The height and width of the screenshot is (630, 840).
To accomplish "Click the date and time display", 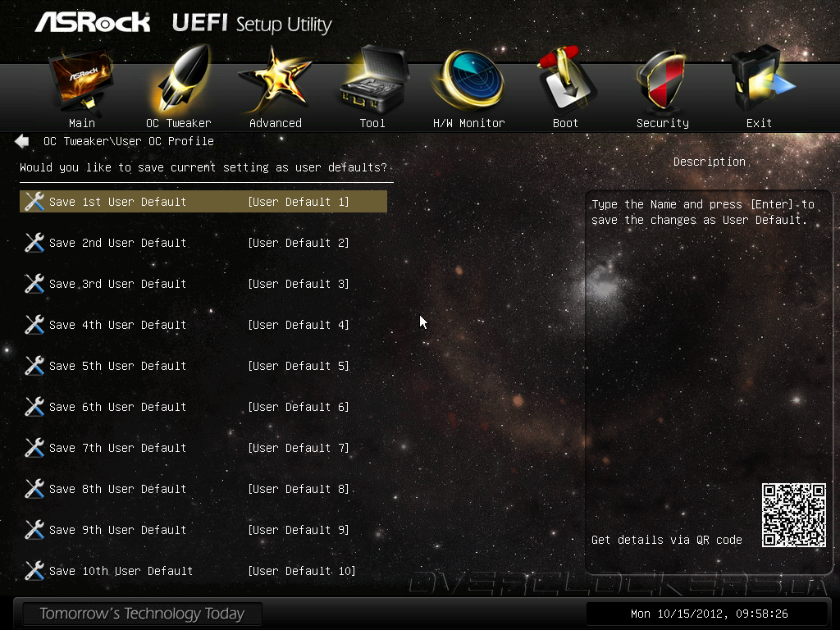I will point(709,614).
